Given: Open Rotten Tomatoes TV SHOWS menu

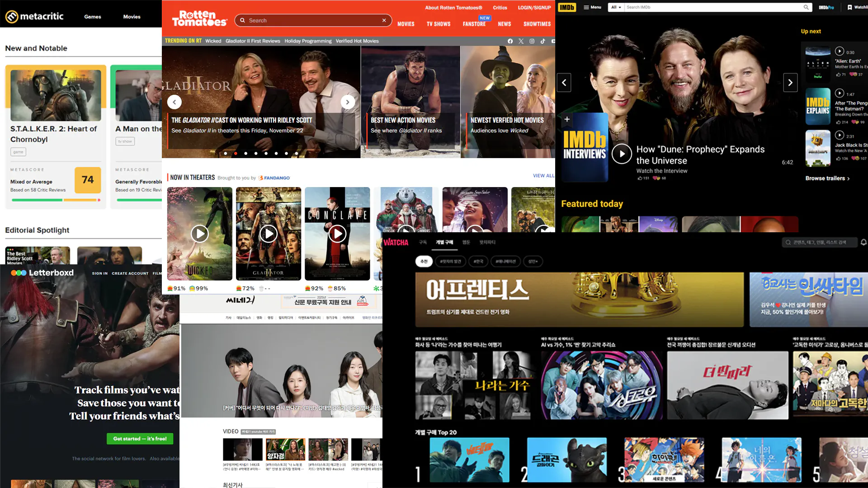Looking at the screenshot, I should pos(439,24).
